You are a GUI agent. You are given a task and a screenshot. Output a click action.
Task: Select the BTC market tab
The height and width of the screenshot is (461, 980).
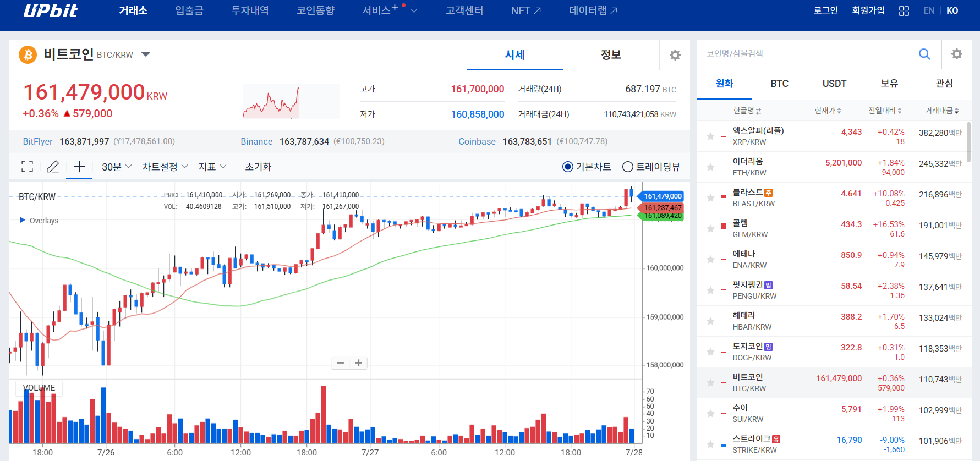[x=779, y=84]
